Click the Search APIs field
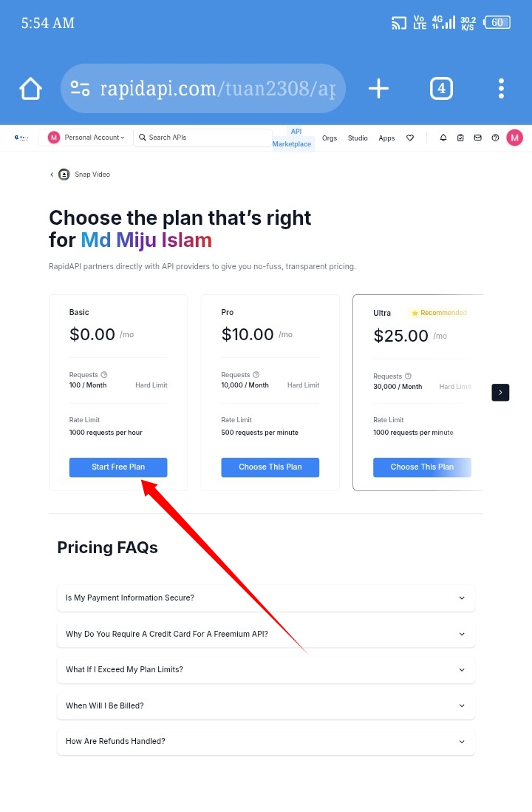Screen dimensions: 532x812 203,138
